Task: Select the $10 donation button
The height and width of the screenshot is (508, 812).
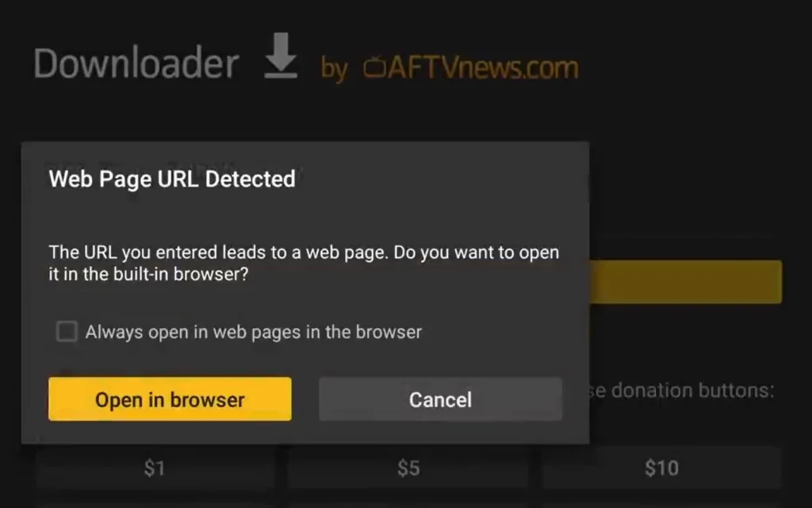Action: click(x=662, y=468)
